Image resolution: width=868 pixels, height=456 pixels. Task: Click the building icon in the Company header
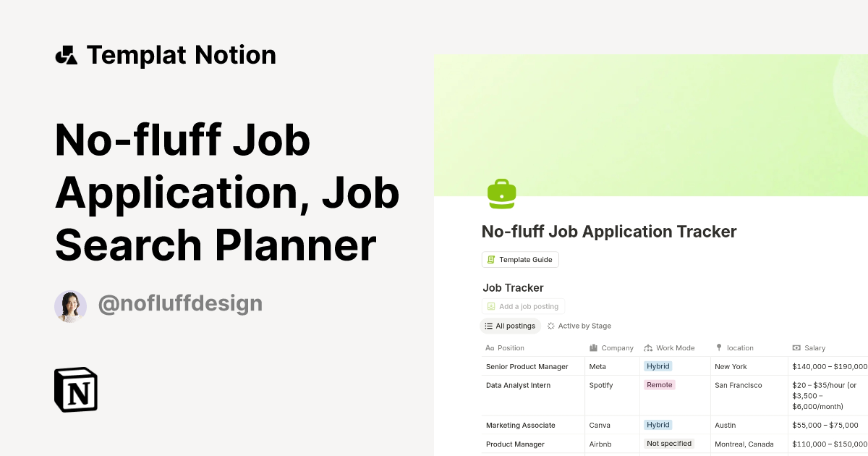592,347
